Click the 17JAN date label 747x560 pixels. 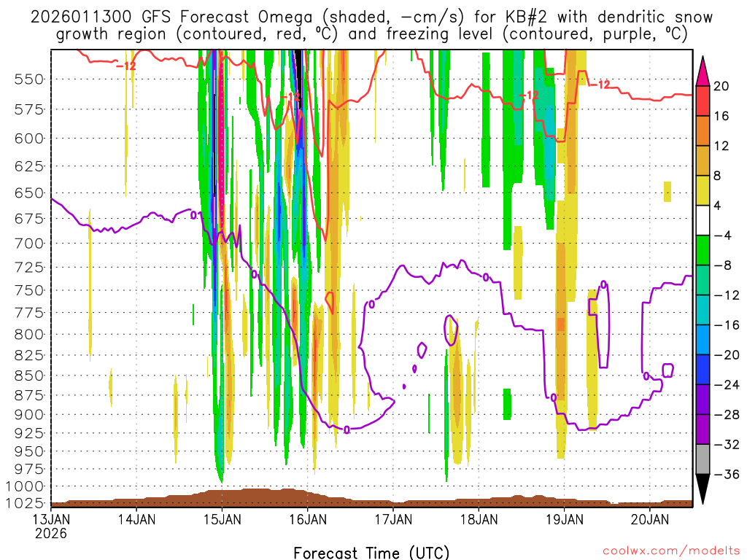pyautogui.click(x=393, y=519)
